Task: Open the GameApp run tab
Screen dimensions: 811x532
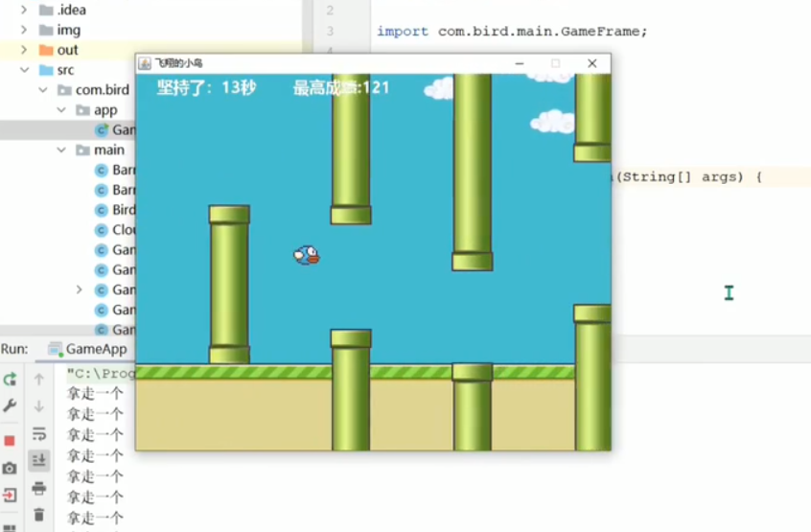Action: coord(87,349)
